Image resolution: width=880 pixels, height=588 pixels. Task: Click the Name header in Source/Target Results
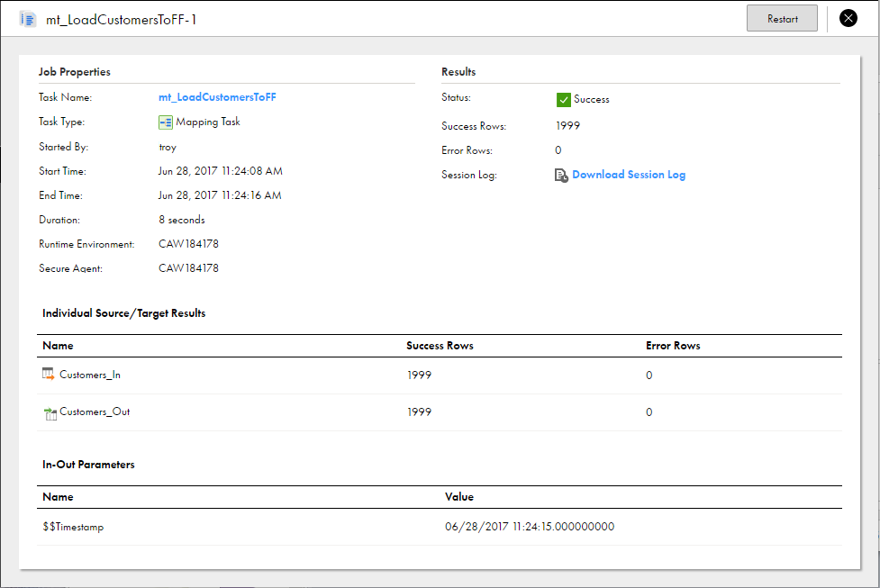[58, 346]
